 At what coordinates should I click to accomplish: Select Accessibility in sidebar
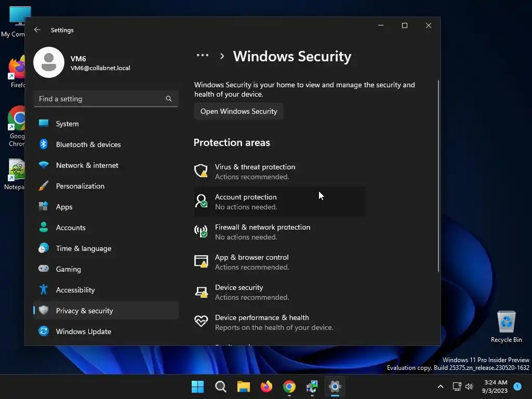pyautogui.click(x=106, y=290)
